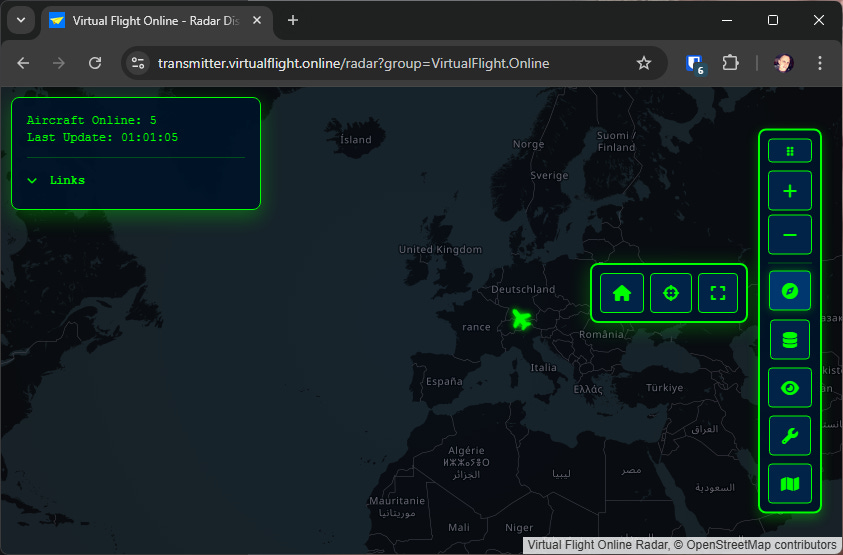Click the browser back arrow
Viewport: 843px width, 555px height.
coord(23,63)
